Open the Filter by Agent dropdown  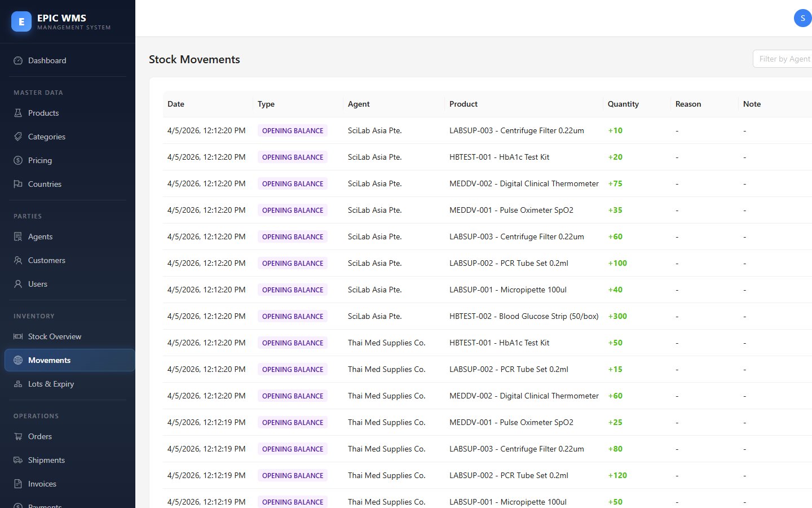783,59
